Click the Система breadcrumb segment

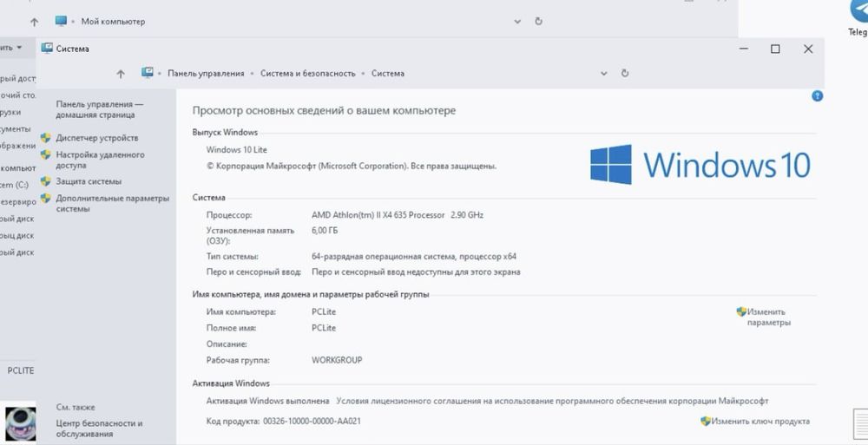(387, 73)
